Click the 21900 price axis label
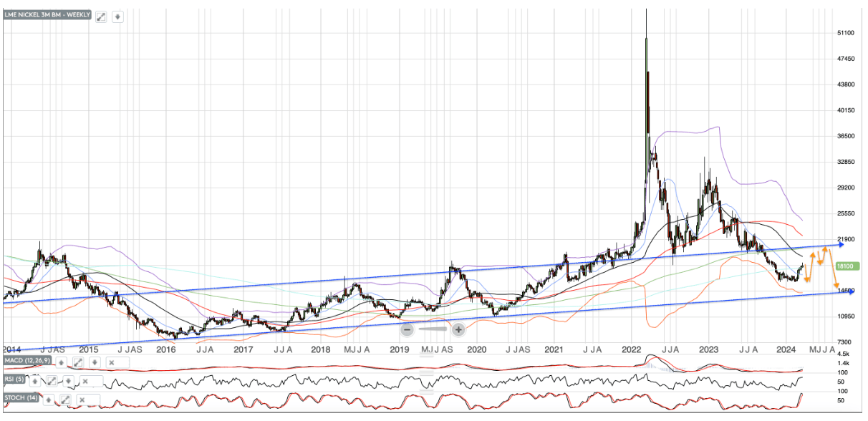The height and width of the screenshot is (421, 868). click(846, 239)
